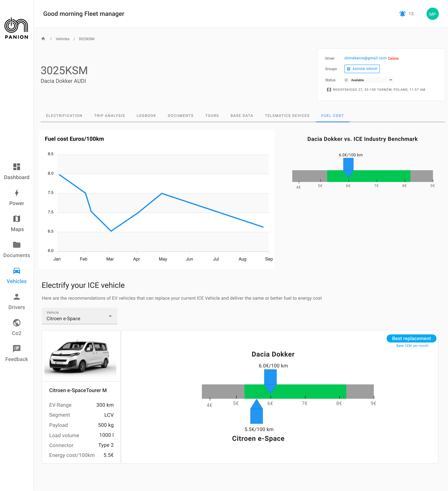The image size is (448, 491).
Task: Open the Feedback chat icon
Action: coord(17,348)
